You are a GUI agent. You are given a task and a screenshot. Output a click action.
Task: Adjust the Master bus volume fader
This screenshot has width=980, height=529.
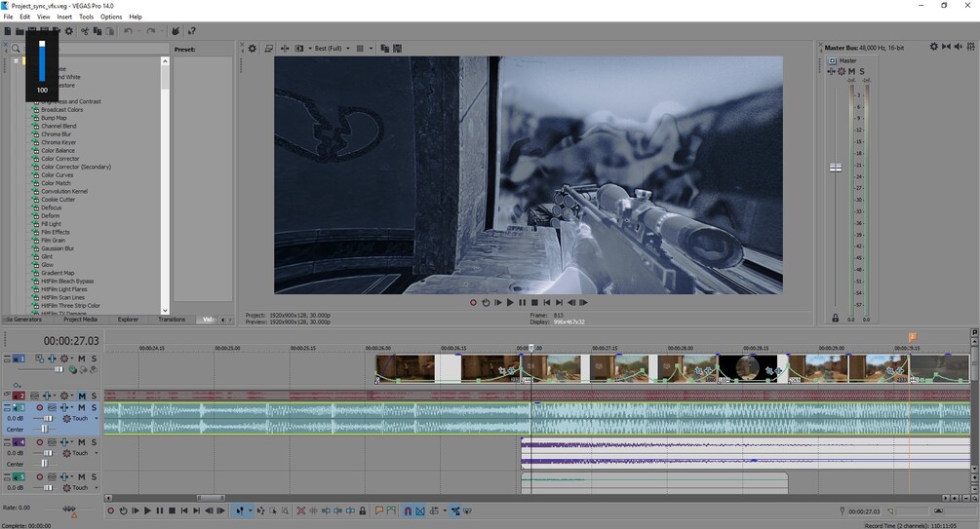click(836, 168)
